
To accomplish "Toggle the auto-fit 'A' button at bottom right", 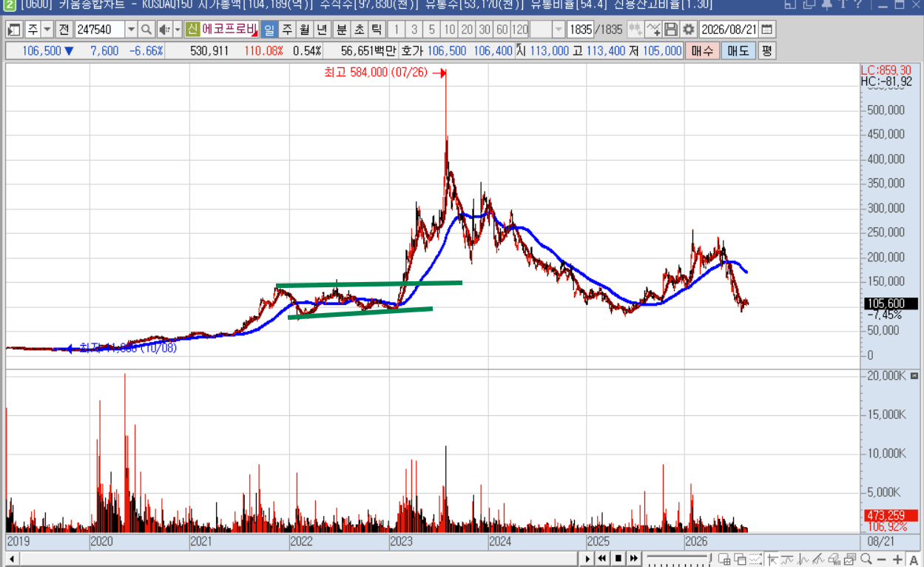I will pos(914,559).
